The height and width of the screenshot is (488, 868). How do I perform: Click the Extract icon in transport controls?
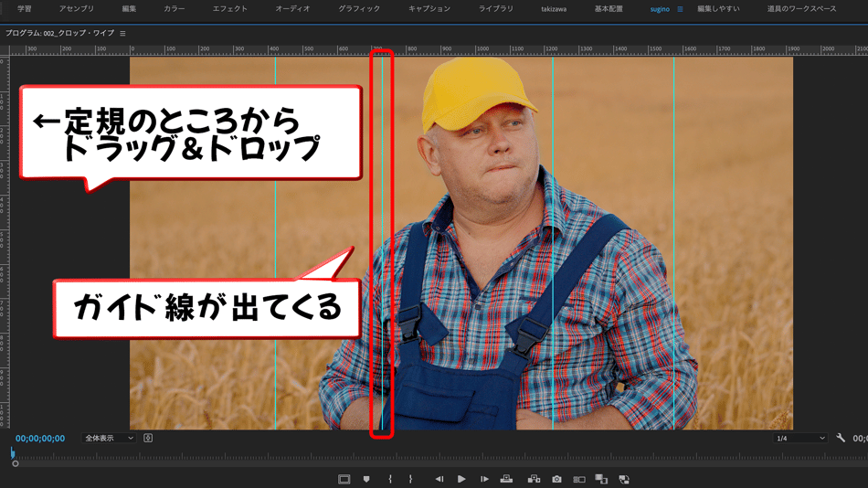click(x=534, y=479)
